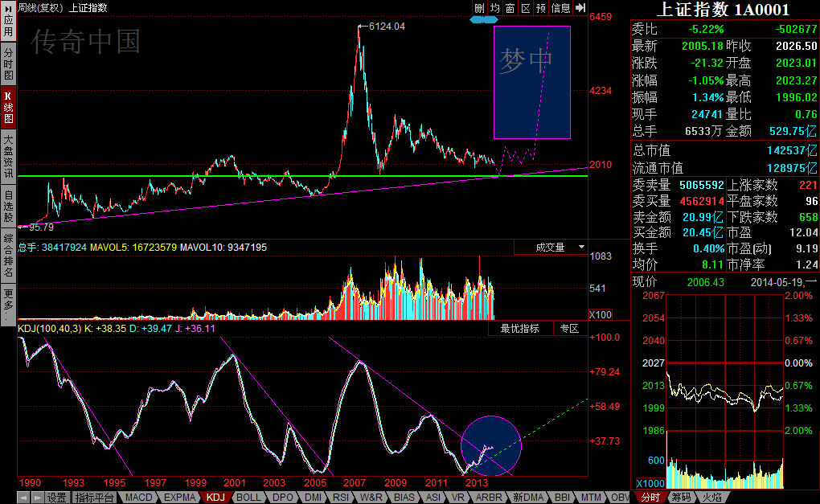820x504 pixels.
Task: Open the 应用 sidebar menu
Action: [x=8, y=23]
